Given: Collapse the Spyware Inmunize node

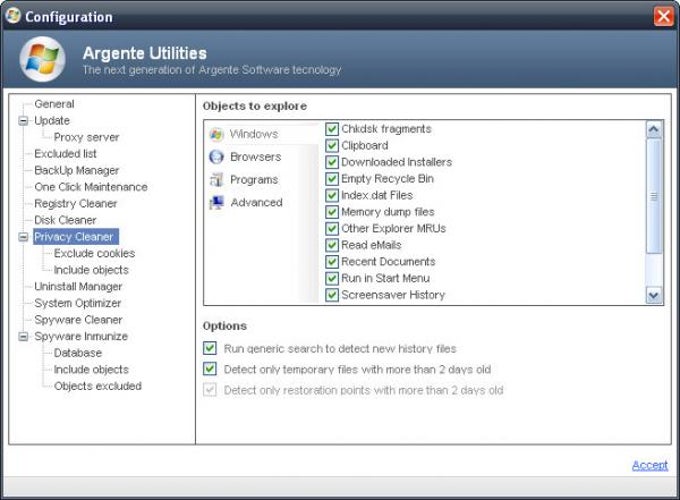Looking at the screenshot, I should click(x=23, y=337).
